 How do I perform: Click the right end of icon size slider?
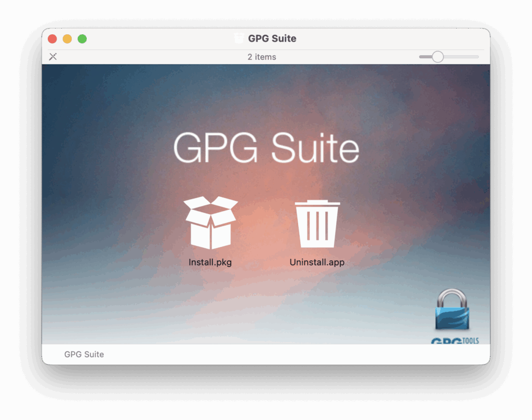coord(477,57)
